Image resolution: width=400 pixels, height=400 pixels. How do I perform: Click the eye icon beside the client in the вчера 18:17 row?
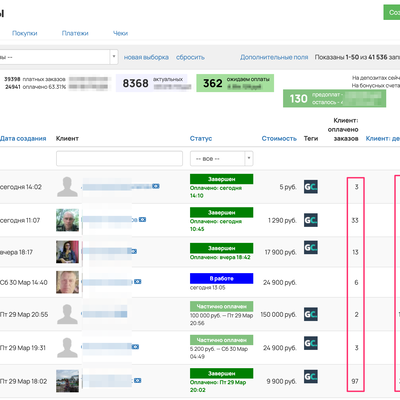pos(134,251)
